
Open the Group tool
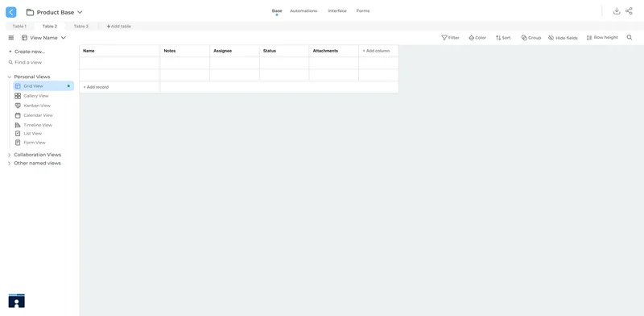pyautogui.click(x=531, y=37)
